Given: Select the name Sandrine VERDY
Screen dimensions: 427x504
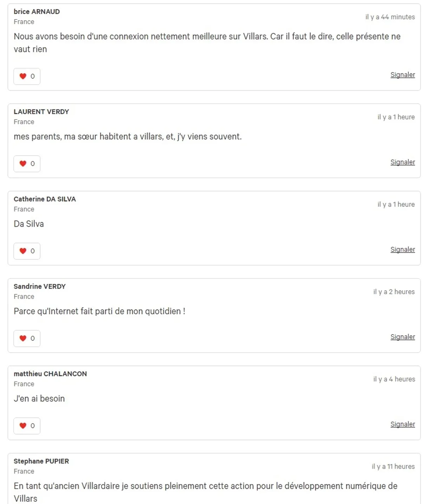Looking at the screenshot, I should (x=40, y=286).
